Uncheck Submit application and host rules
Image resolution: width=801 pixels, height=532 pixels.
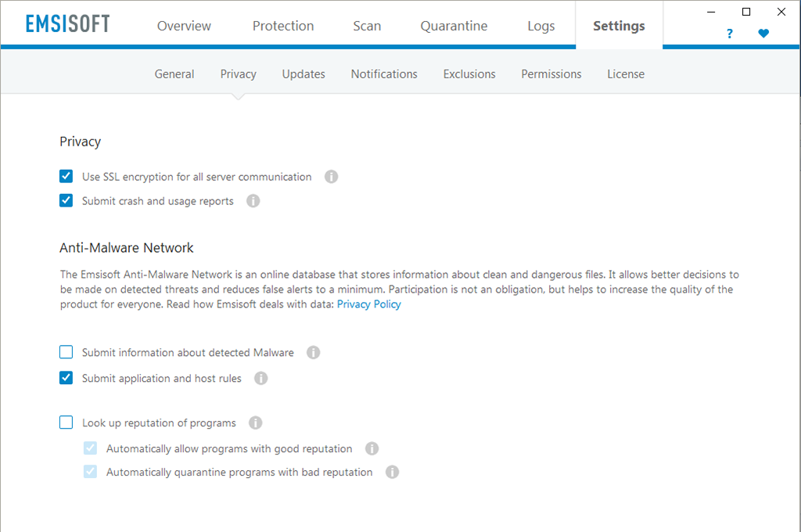pos(66,379)
